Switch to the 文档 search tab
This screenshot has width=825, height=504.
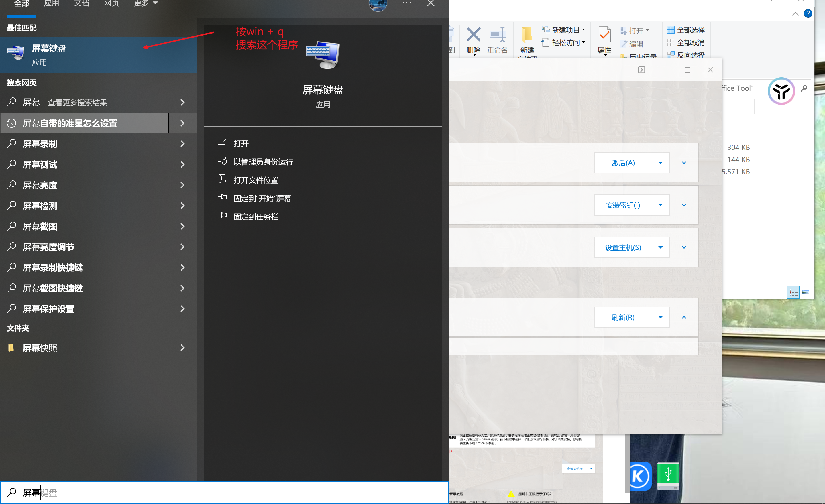click(81, 4)
